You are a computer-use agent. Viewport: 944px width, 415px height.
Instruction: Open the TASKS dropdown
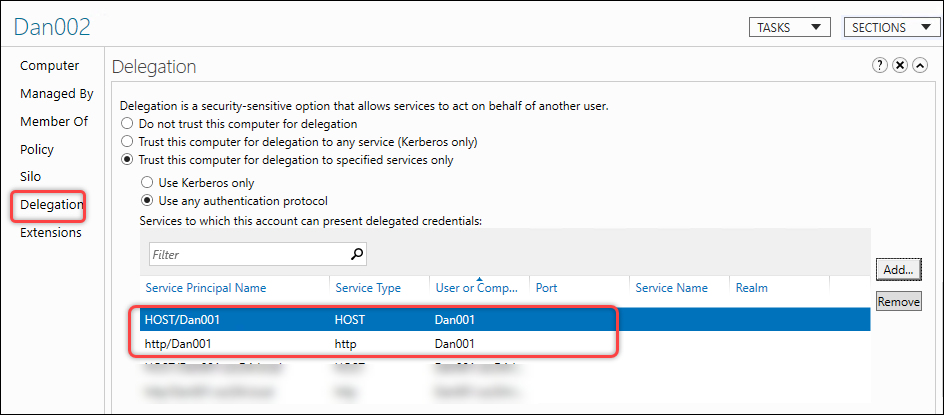pyautogui.click(x=789, y=27)
